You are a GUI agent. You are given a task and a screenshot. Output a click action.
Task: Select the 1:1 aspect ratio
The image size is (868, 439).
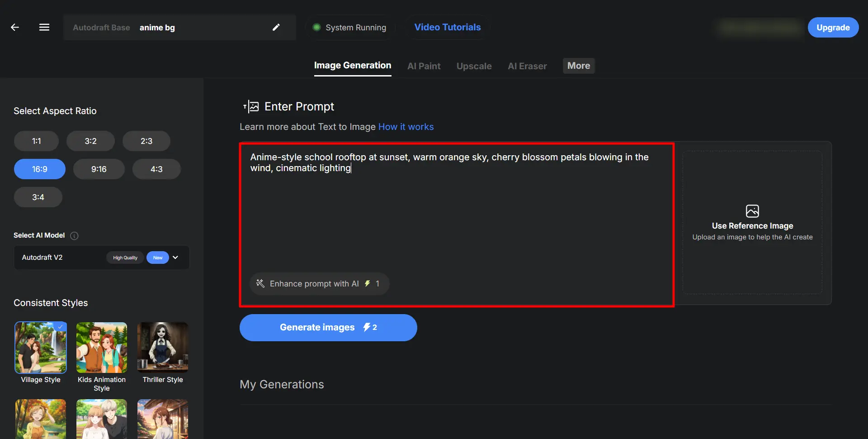37,141
